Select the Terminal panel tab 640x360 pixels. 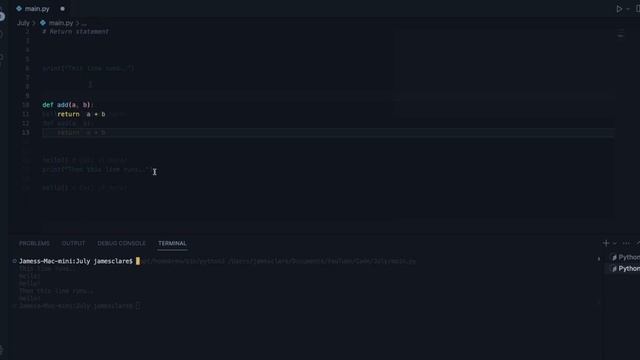pyautogui.click(x=172, y=243)
